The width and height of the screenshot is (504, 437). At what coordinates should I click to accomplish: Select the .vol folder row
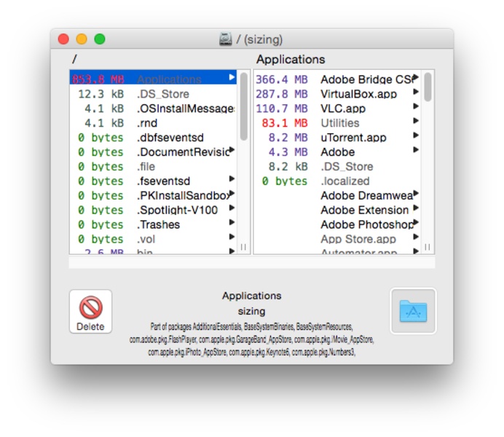(x=153, y=239)
